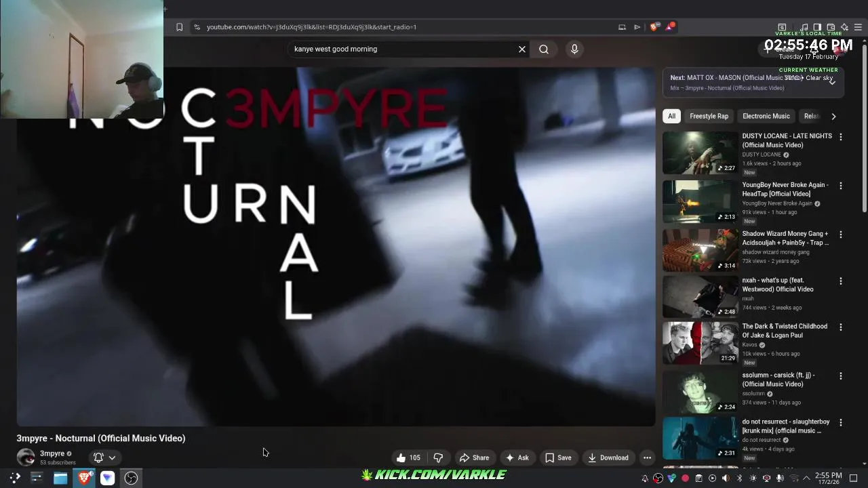Viewport: 868px width, 488px height.
Task: Open options menu for nxah what's up
Action: [841, 281]
